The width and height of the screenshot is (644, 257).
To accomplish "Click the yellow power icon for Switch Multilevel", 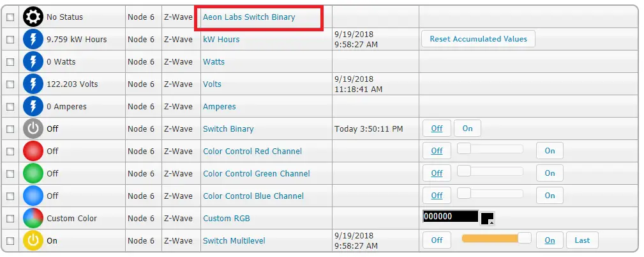I will (33, 241).
